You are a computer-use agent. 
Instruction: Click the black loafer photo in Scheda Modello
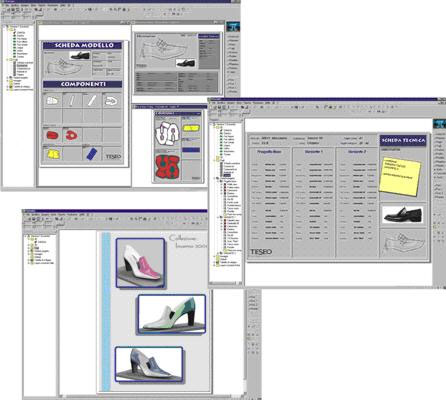pyautogui.click(x=79, y=56)
